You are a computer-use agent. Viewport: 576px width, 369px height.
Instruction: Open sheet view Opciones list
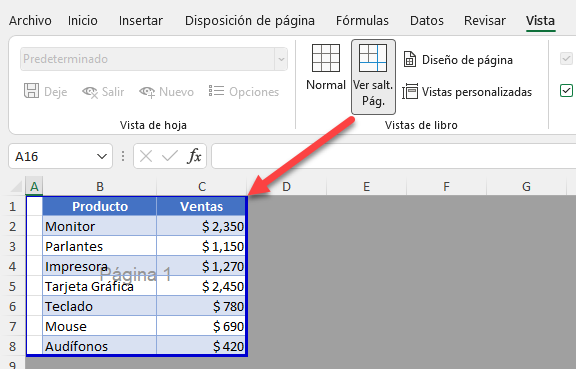(244, 92)
